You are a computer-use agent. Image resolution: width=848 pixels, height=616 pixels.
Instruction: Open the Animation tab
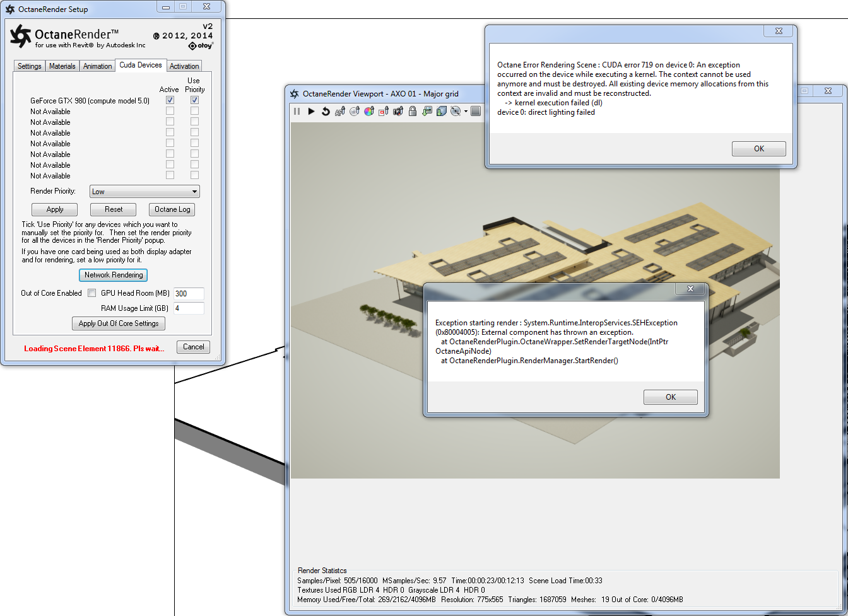coord(98,66)
